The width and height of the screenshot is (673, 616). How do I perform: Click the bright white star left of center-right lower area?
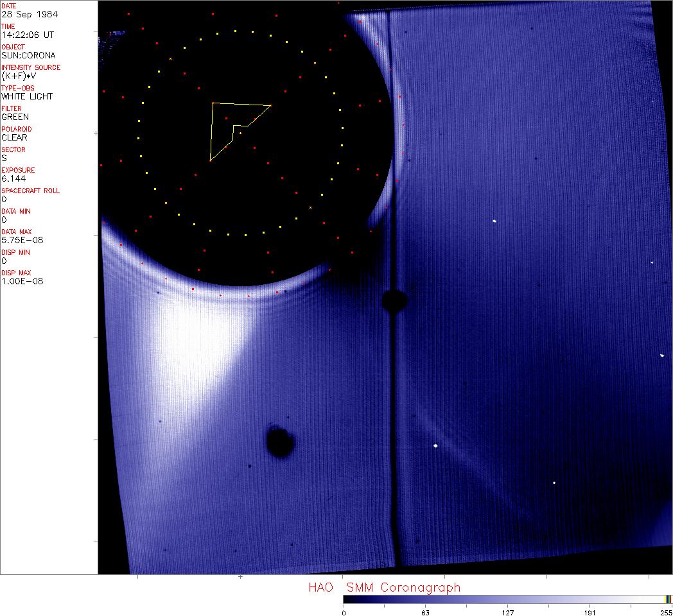435,445
